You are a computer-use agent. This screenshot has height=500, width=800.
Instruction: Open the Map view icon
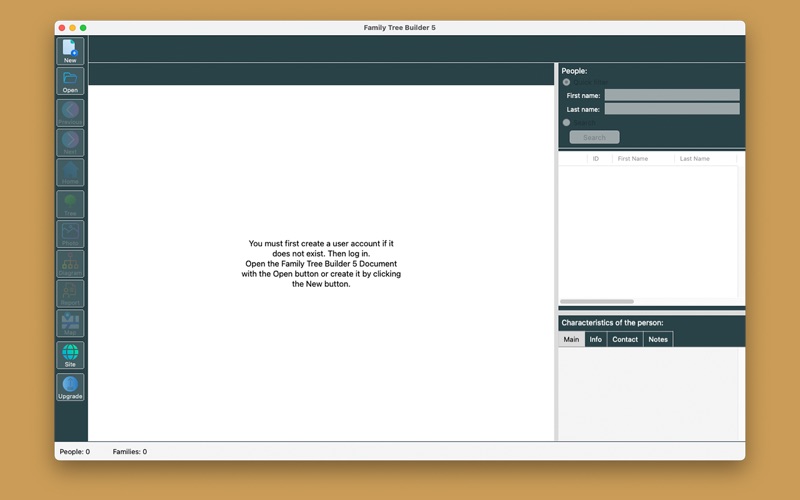tap(70, 324)
